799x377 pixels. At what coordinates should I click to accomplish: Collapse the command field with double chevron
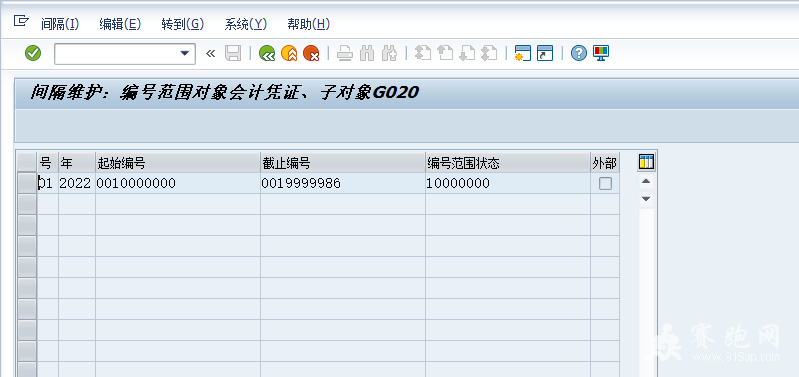click(210, 53)
